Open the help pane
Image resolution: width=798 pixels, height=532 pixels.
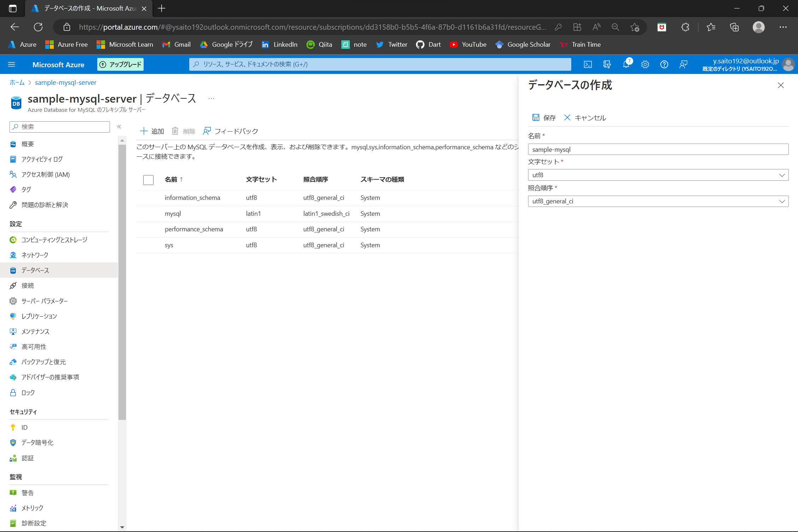point(664,64)
